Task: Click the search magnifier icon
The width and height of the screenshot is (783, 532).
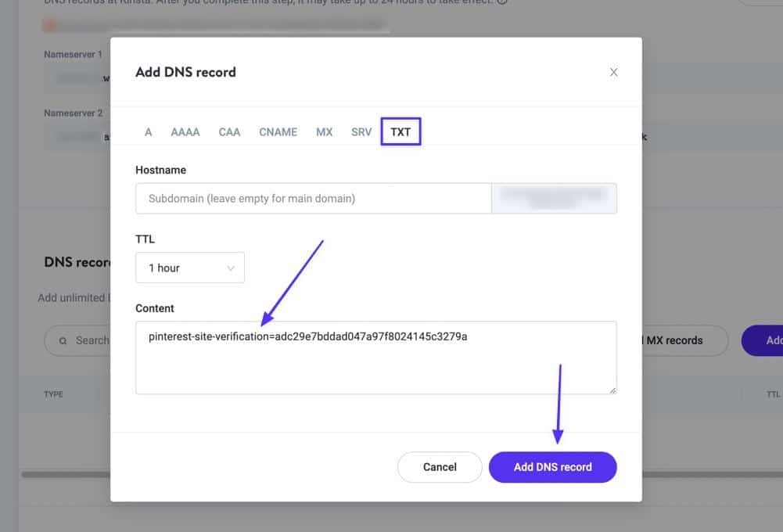Action: tap(63, 340)
